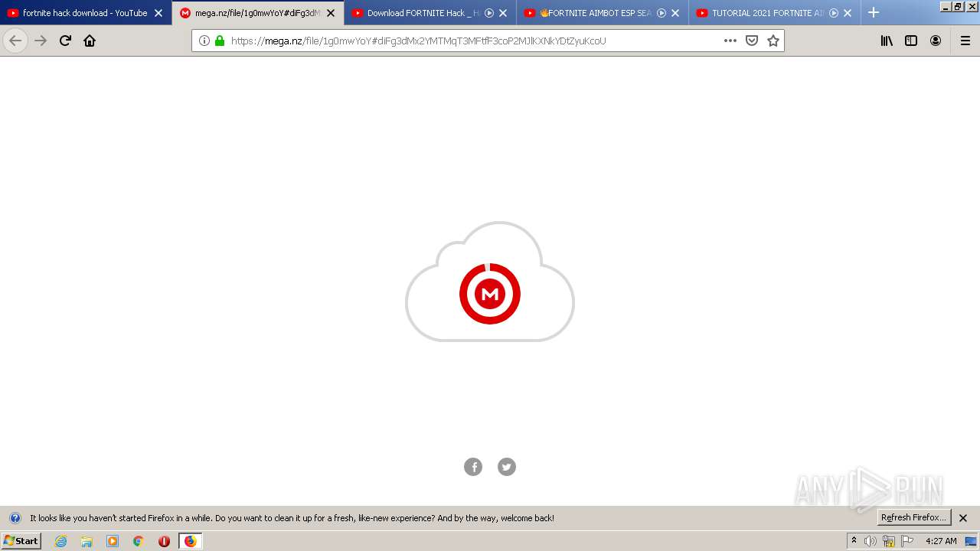Open the Action Center flag icon
The image size is (980, 551).
pyautogui.click(x=907, y=541)
